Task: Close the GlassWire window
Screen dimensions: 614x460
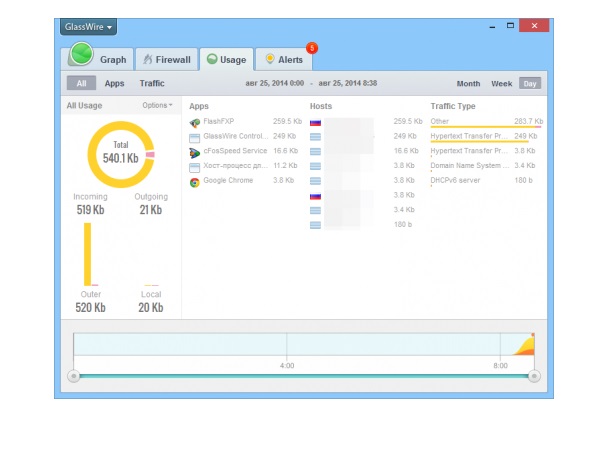Action: click(534, 26)
